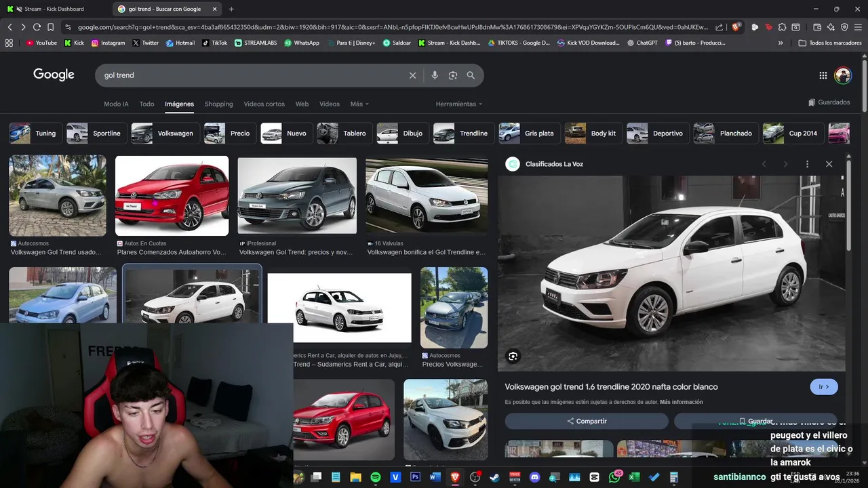Open Photoshop from the taskbar
This screenshot has height=488, width=868.
415,477
